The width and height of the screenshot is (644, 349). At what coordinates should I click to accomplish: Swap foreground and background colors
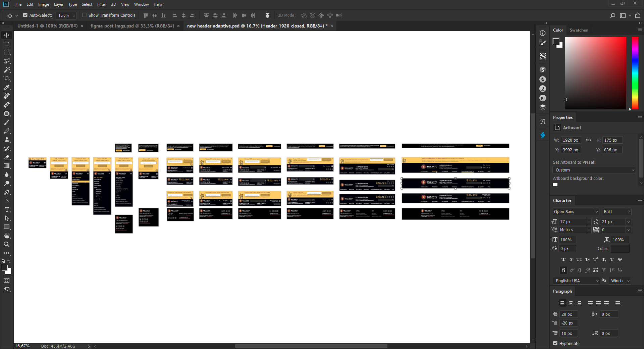tap(9, 261)
